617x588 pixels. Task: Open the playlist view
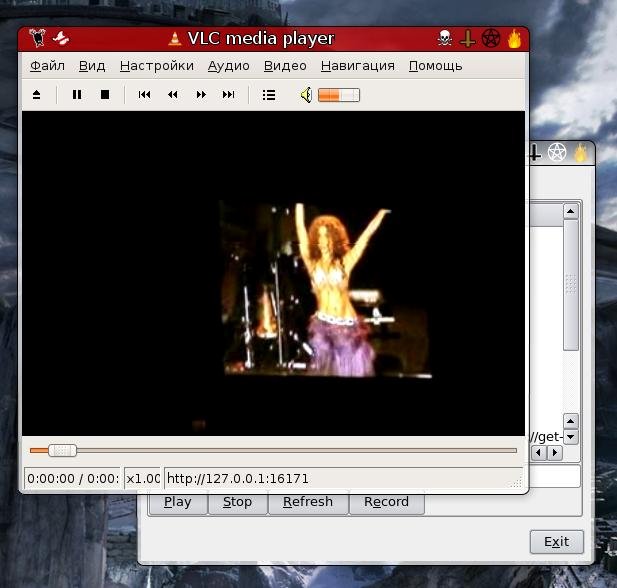point(269,95)
